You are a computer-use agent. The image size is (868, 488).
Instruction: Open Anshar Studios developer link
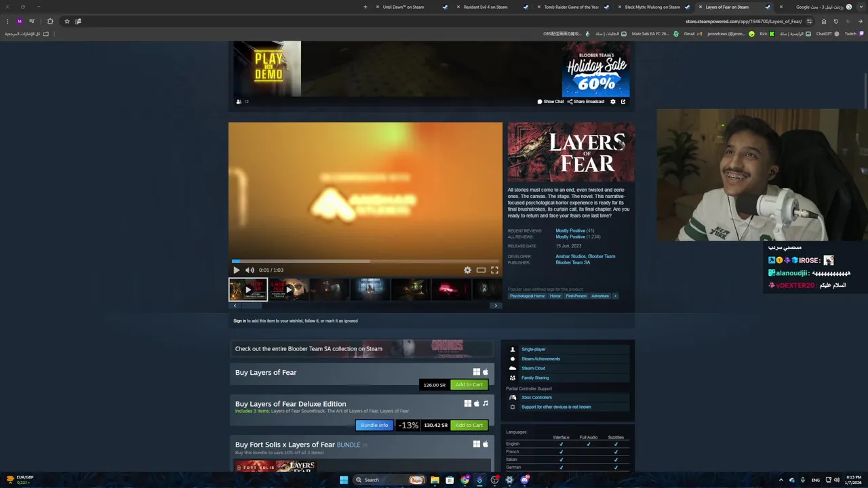(570, 256)
